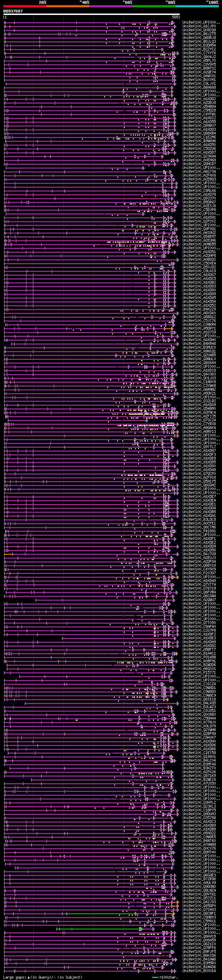Select the UniRef100_Q6BY19 label
Viewport: 222px width, 980px height.
point(199,565)
